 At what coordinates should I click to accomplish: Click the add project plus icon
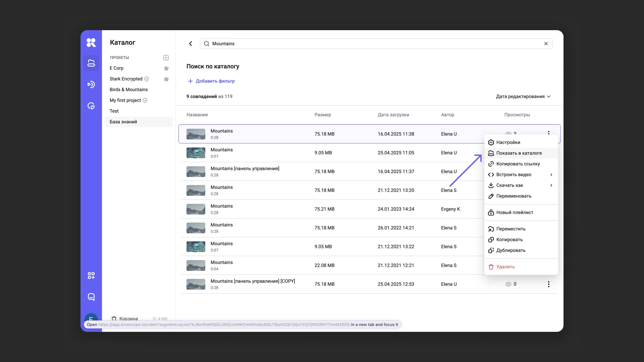coord(166,58)
